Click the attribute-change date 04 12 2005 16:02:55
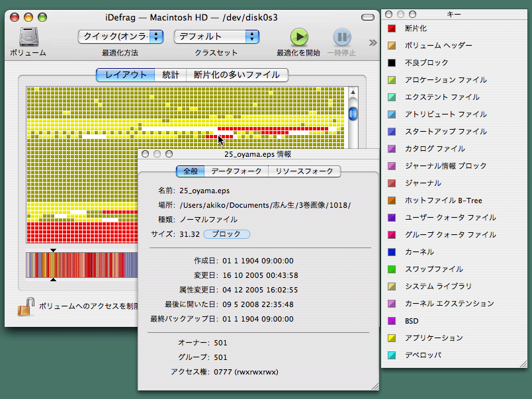532x399 pixels. [x=260, y=290]
